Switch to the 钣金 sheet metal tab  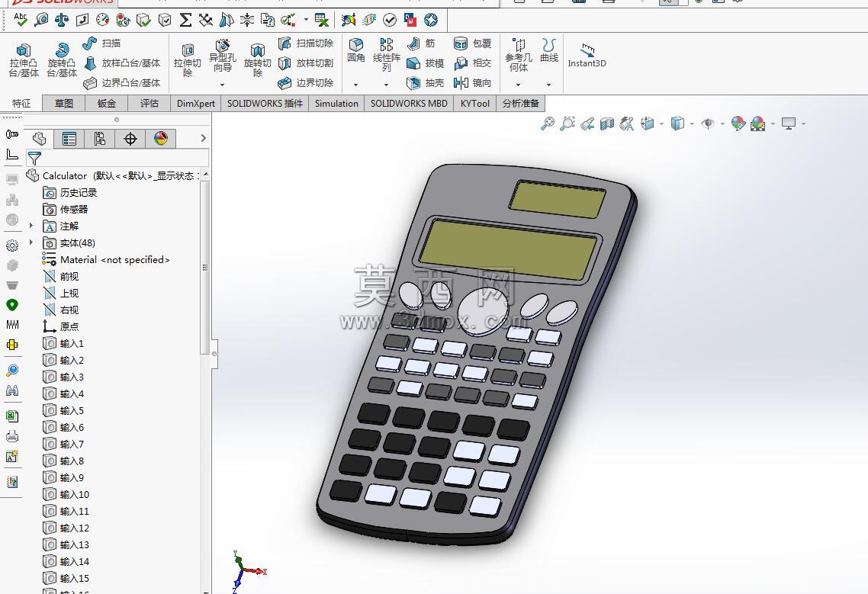(106, 104)
